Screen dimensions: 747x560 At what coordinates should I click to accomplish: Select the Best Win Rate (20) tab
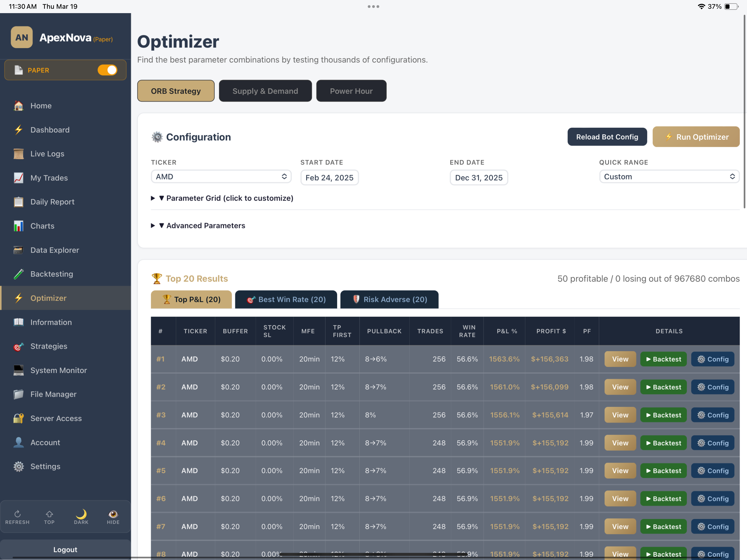coord(286,300)
